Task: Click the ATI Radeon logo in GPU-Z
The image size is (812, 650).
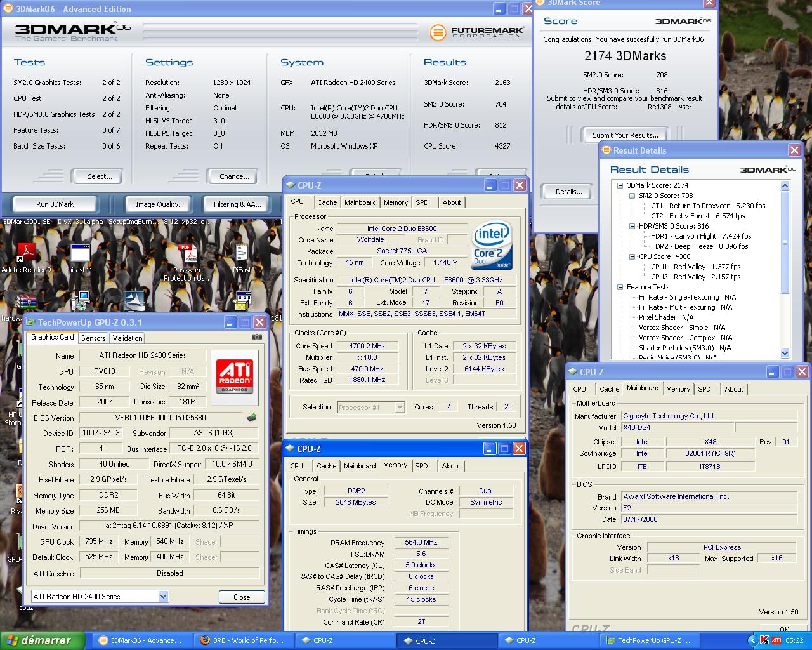Action: click(235, 377)
